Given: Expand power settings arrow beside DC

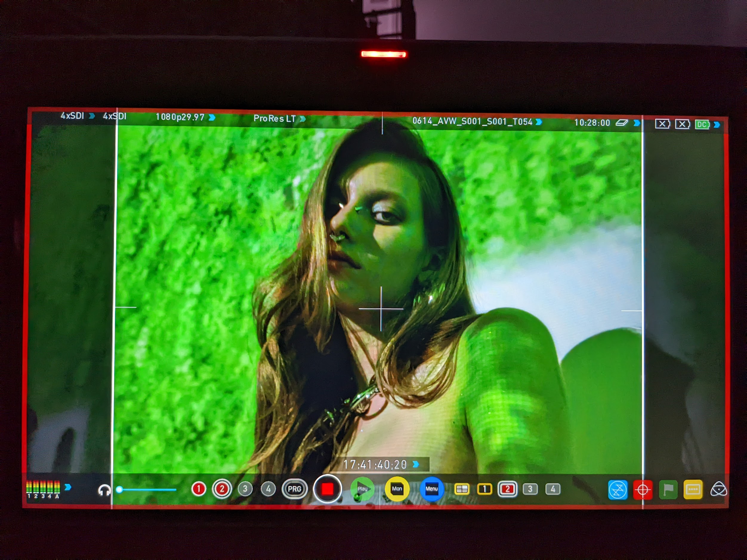Looking at the screenshot, I should click(717, 125).
